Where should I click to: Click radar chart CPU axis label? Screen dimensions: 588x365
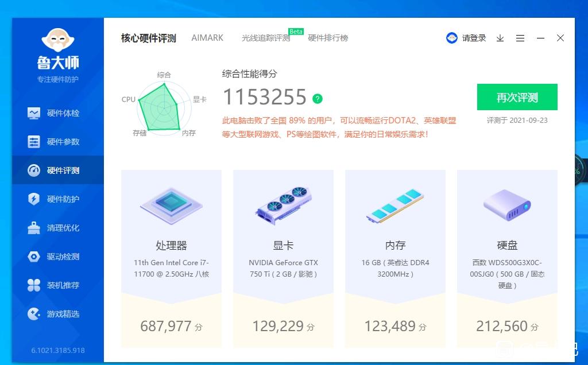click(x=128, y=99)
